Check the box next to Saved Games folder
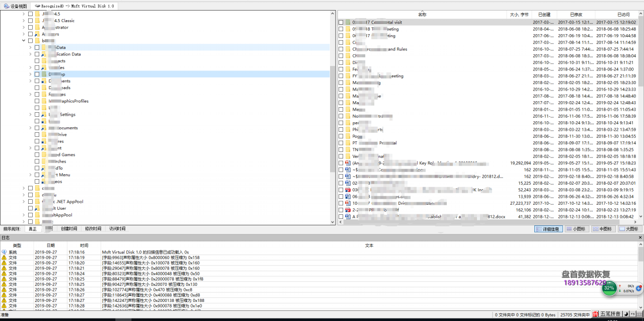 [37, 155]
